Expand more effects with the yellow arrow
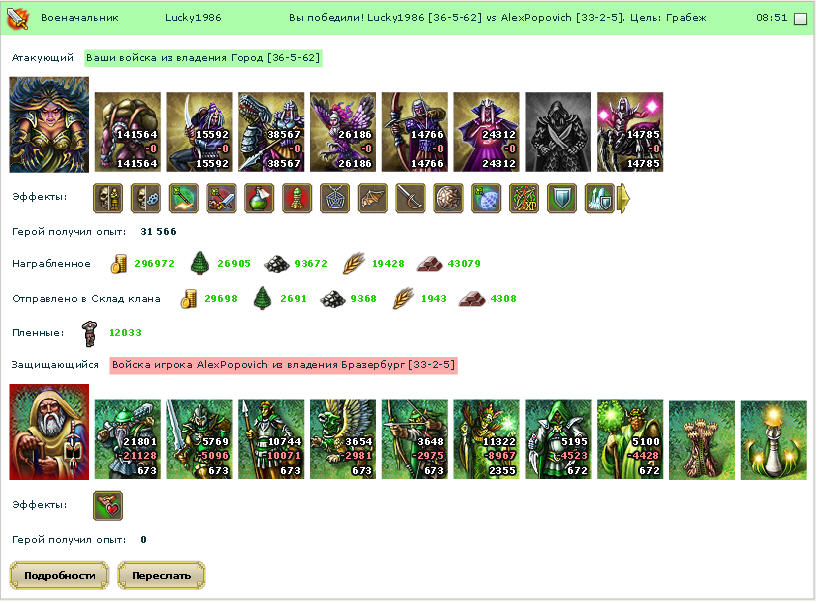 tap(623, 198)
